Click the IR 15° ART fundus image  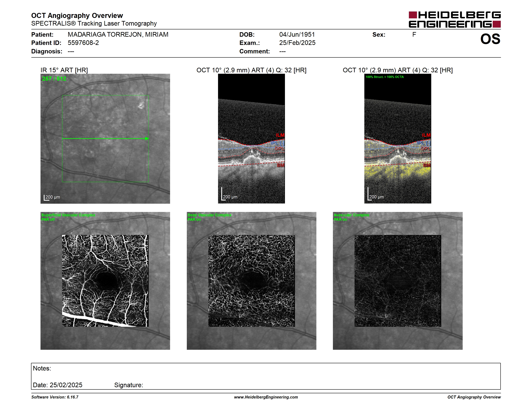pos(105,139)
